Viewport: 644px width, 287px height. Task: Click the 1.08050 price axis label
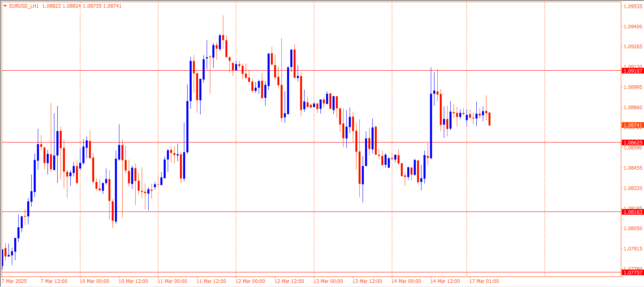633,229
